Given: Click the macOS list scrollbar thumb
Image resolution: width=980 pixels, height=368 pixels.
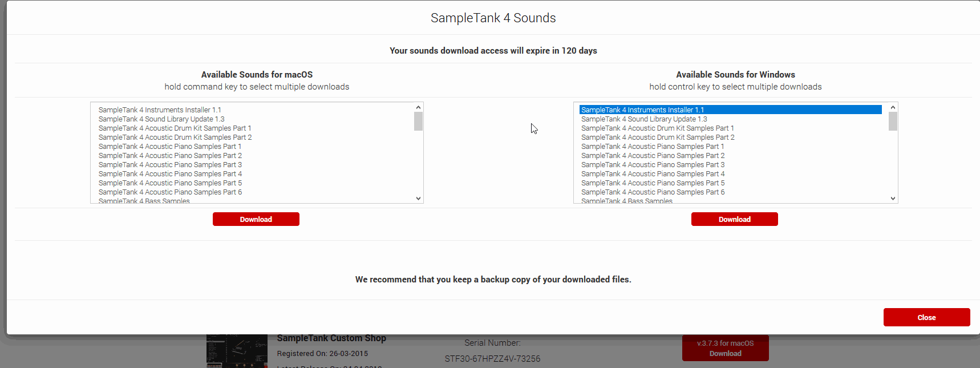Looking at the screenshot, I should [418, 121].
